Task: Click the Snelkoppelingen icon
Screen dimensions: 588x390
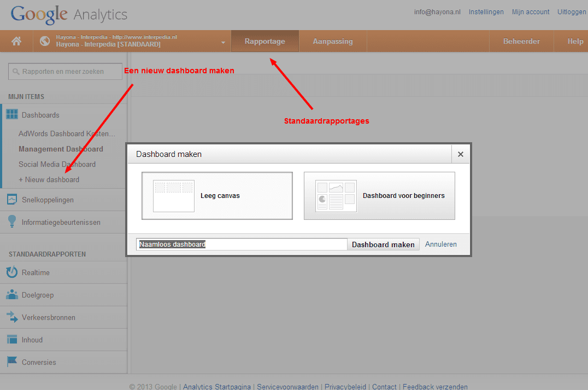Action: [12, 199]
